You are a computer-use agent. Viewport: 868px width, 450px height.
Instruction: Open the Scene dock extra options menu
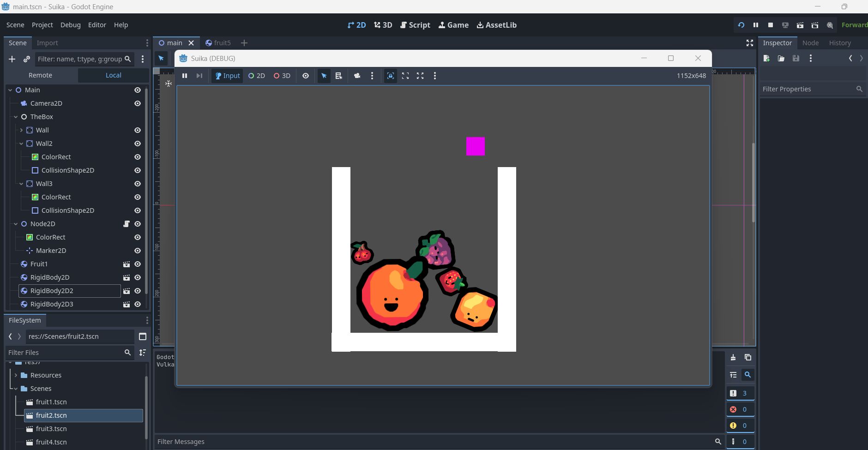(x=143, y=59)
